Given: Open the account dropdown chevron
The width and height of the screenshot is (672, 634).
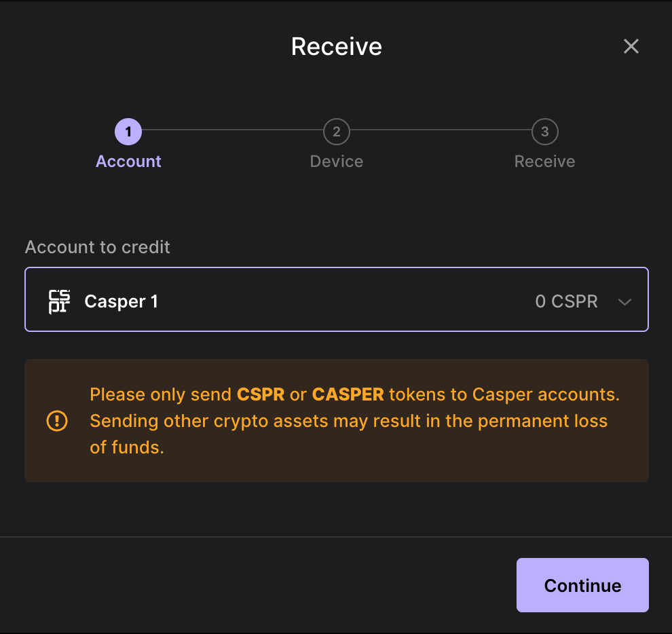Looking at the screenshot, I should tap(624, 301).
